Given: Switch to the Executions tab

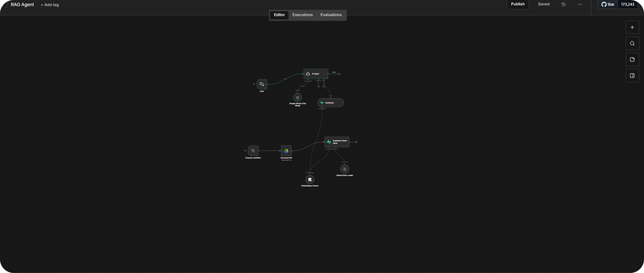Looking at the screenshot, I should [302, 15].
